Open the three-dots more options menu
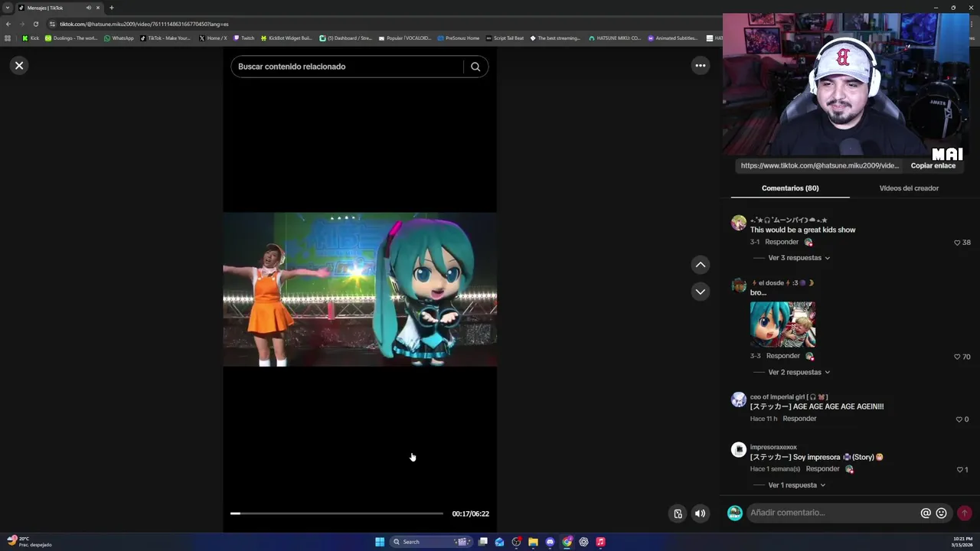Screen dimensions: 980x551 700,66
